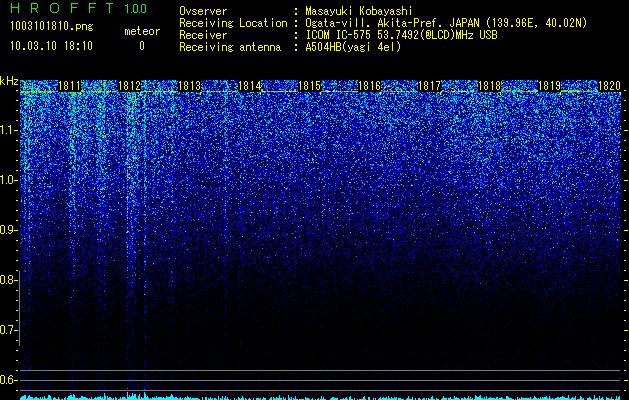
Task: Click the kHz axis unit label
Action: 9,81
